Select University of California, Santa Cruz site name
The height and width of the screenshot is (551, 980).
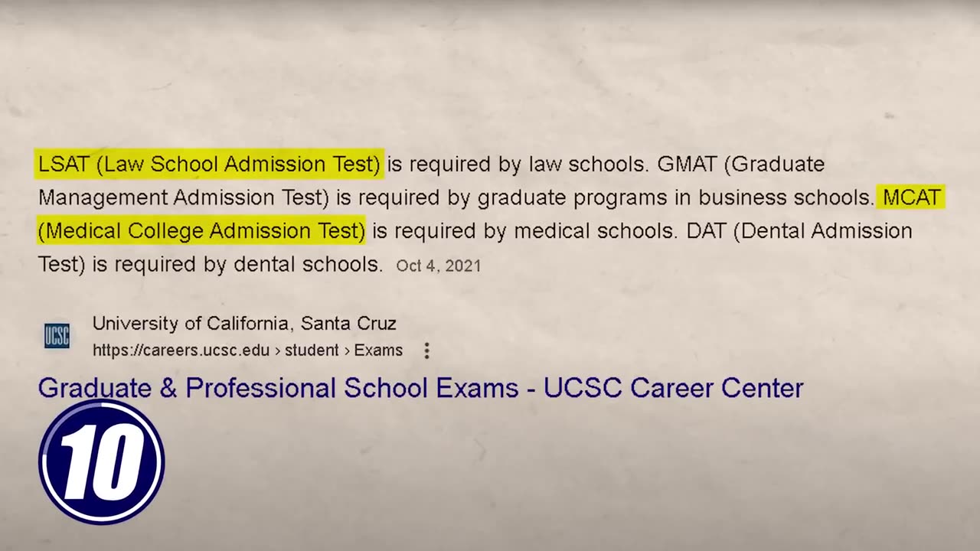244,324
